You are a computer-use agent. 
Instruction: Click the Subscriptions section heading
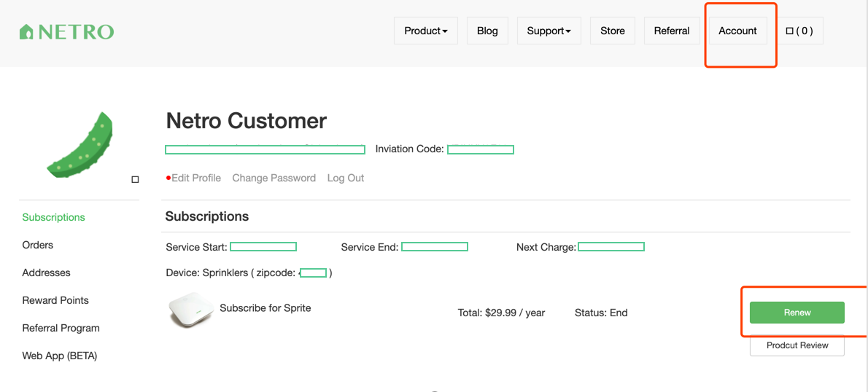[x=207, y=216]
